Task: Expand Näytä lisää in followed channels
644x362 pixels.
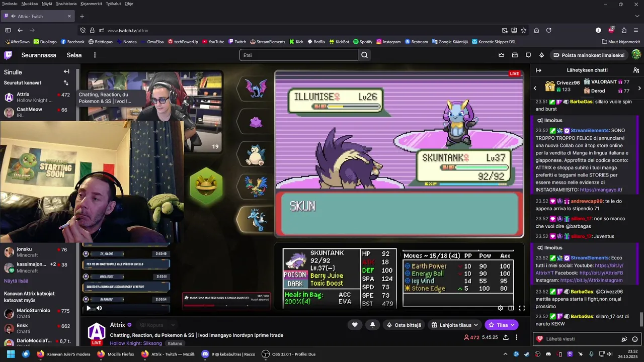Action: 16,281
